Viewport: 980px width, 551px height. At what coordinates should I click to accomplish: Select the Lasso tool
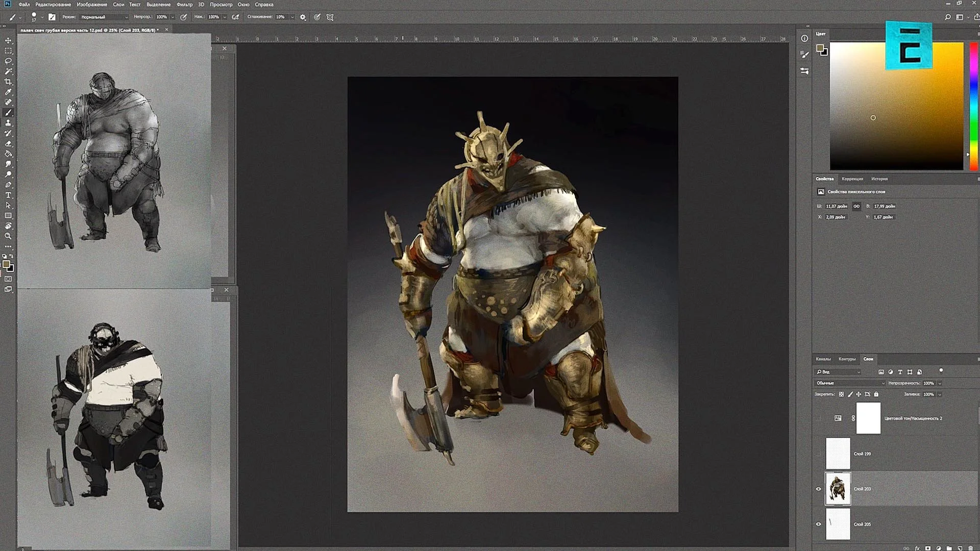(x=8, y=61)
